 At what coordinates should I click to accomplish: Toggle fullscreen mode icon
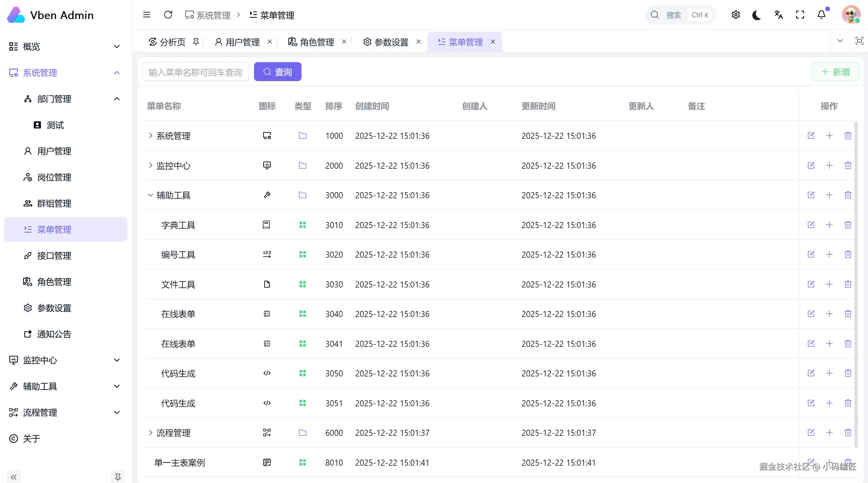[800, 15]
